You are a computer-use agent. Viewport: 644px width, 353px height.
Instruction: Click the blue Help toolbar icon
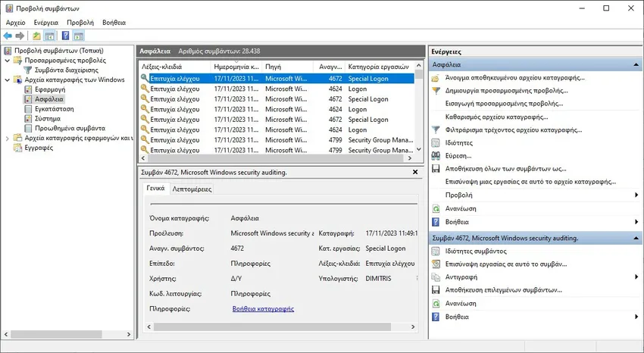click(65, 36)
